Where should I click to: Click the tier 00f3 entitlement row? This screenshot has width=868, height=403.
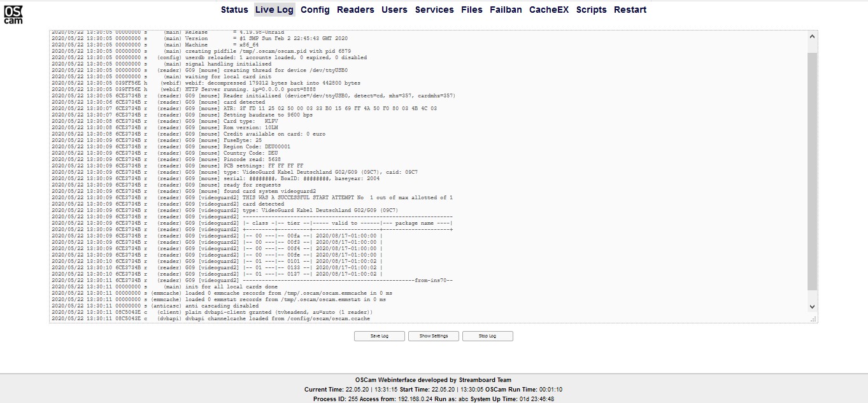217,242
